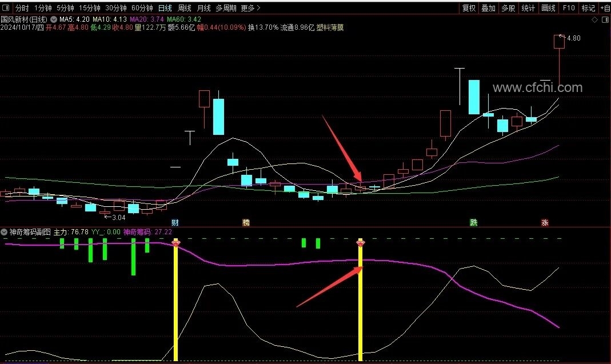Image resolution: width=611 pixels, height=364 pixels.
Task: Click the YY_: 0.00 value
Action: 106,232
